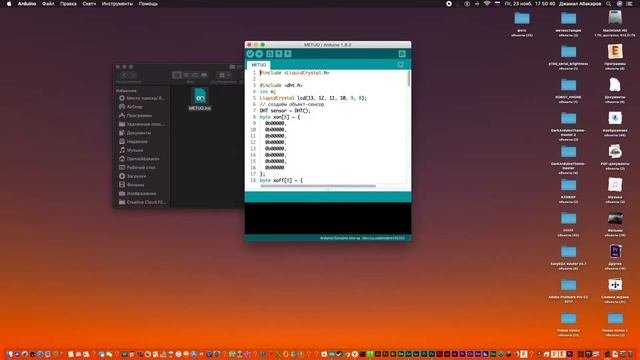Open the Notification Center icon in menu bar
The image size is (640, 360).
click(x=629, y=4)
